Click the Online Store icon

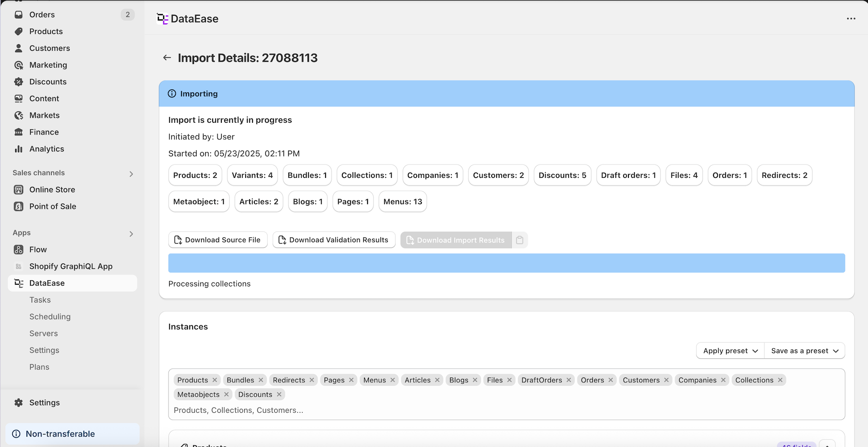click(19, 190)
